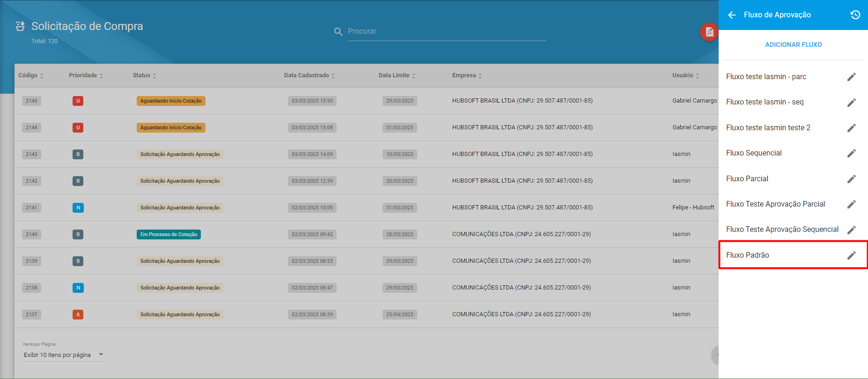Edit Fluxo Padrão with pencil icon

point(851,255)
